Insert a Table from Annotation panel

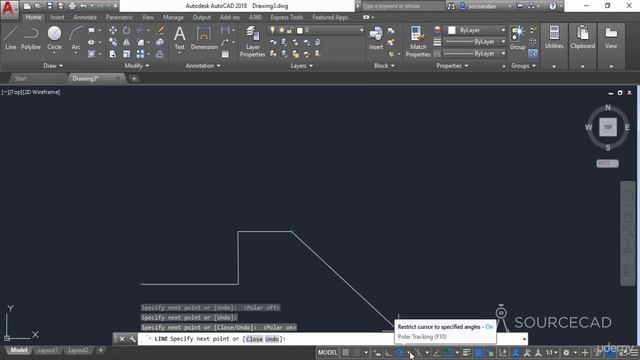tap(225, 54)
